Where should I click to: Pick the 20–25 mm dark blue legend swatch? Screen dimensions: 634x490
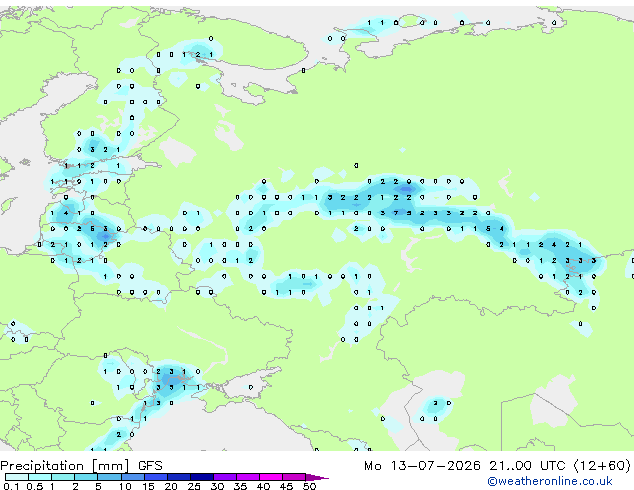pyautogui.click(x=179, y=477)
